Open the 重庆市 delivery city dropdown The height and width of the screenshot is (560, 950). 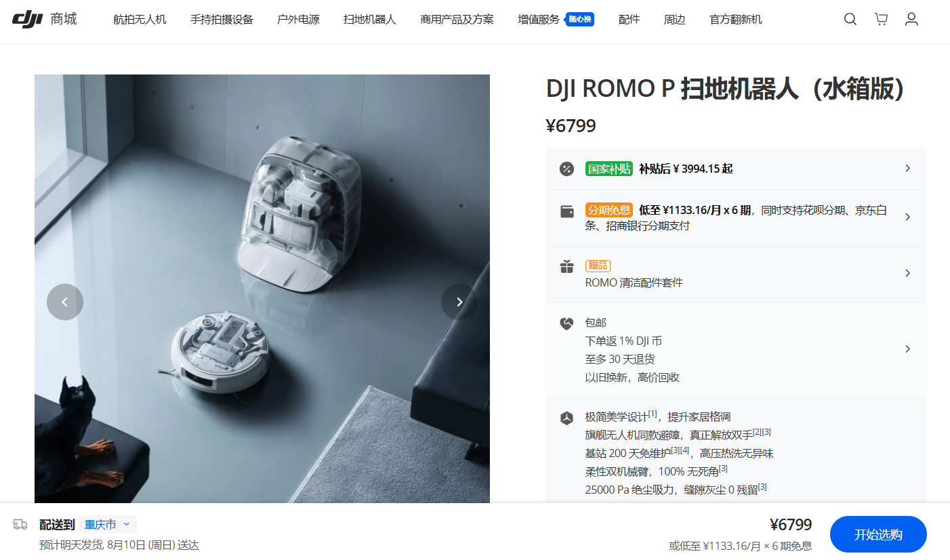click(107, 524)
